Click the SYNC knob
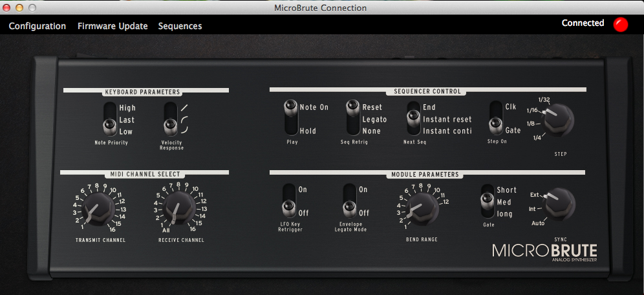 pos(558,203)
